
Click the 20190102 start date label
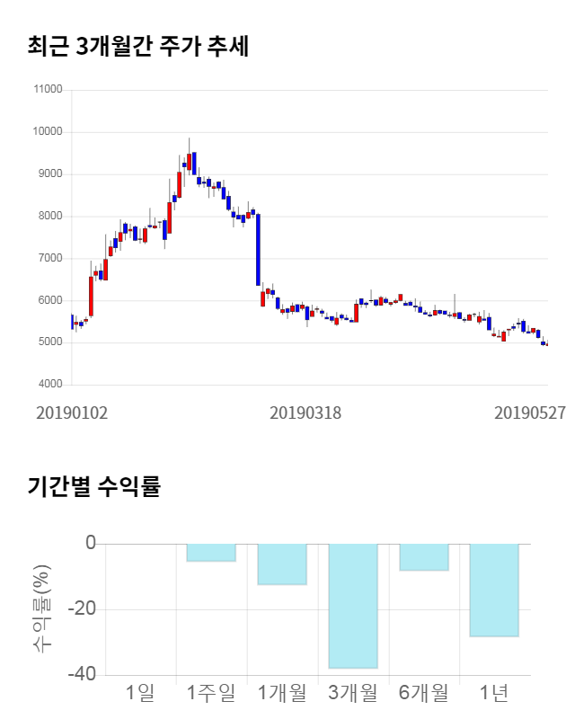(72, 413)
